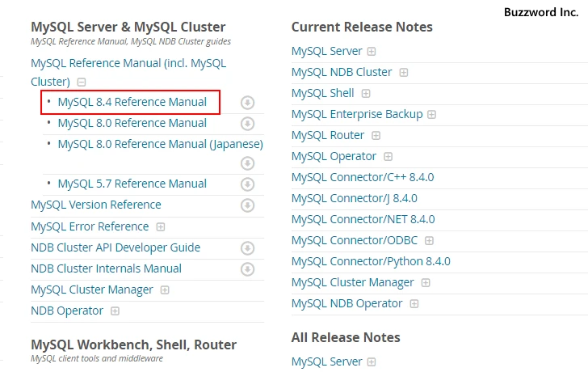The width and height of the screenshot is (588, 372).
Task: Click download icon for NDB Cluster Internals Manual
Action: [x=248, y=269]
